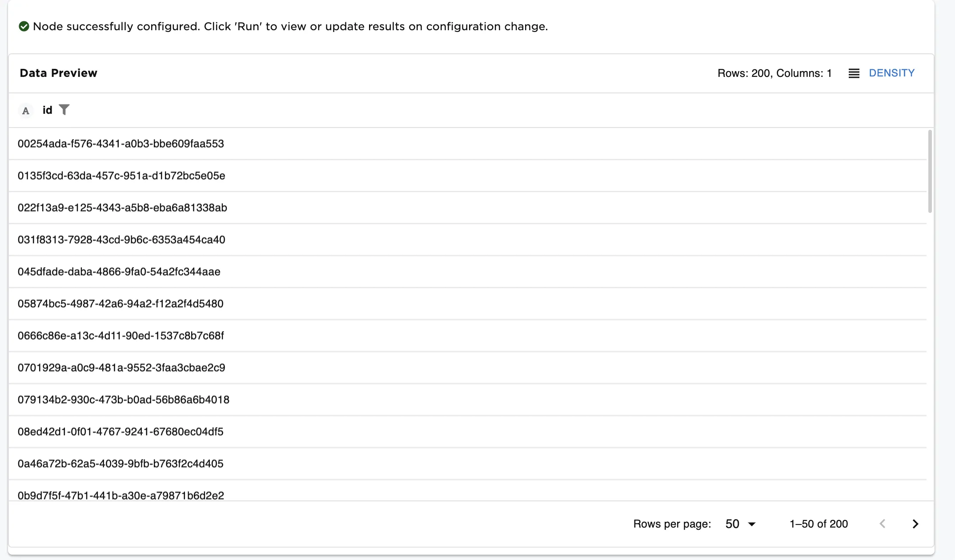The width and height of the screenshot is (955, 560).
Task: Click the density lines icon
Action: 854,73
